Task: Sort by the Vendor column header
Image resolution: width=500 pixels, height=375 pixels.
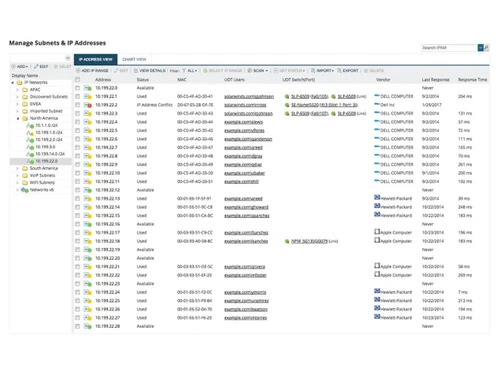Action: click(383, 80)
